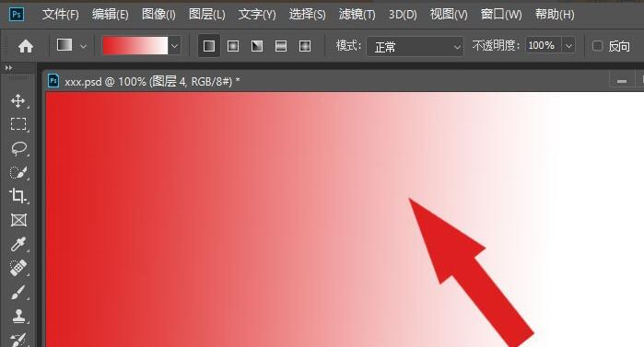
Task: Click the 模式 label text
Action: coord(348,45)
